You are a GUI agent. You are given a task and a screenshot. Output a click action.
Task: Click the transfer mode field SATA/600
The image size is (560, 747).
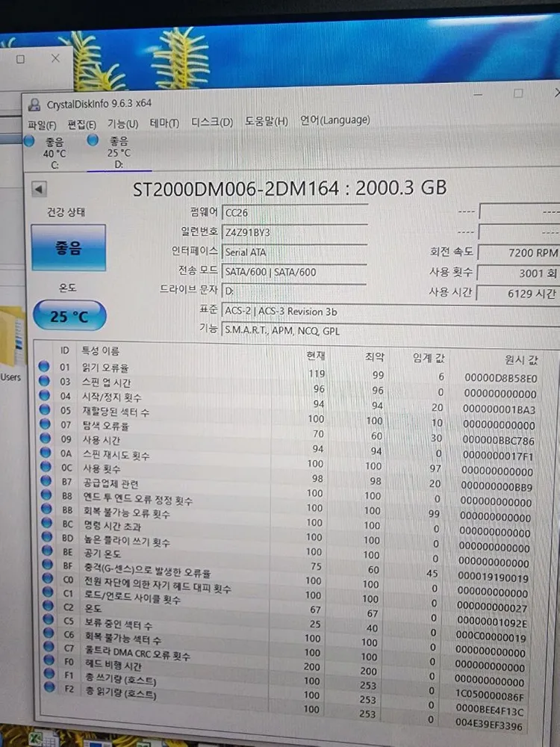coord(294,272)
